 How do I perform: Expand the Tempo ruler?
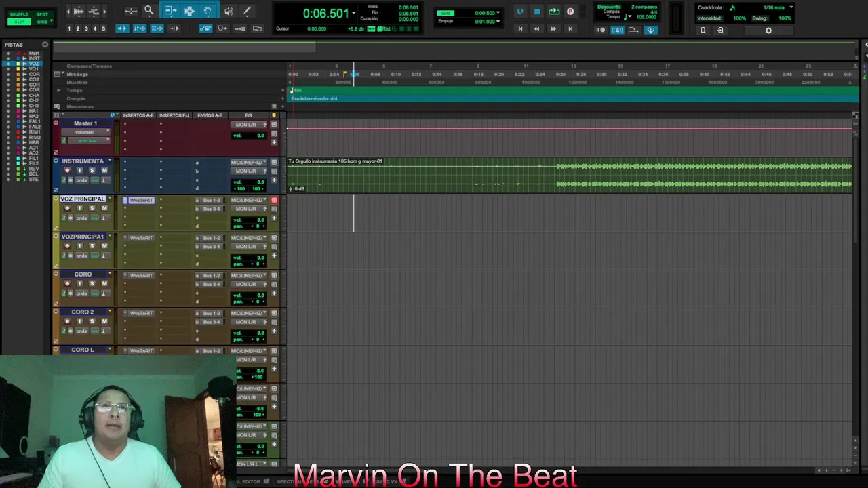tap(58, 90)
